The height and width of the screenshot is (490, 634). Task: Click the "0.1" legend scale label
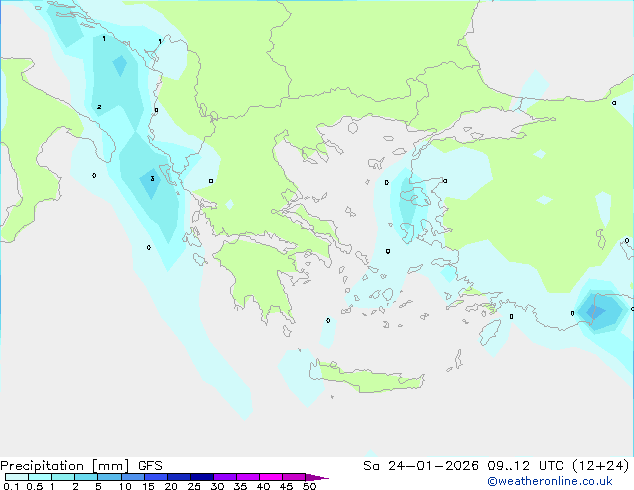coord(11,486)
